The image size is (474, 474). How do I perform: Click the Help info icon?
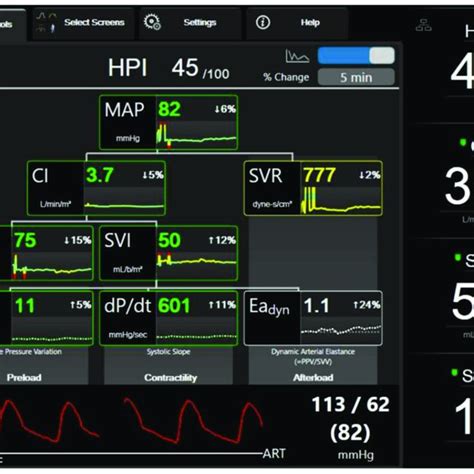click(263, 23)
